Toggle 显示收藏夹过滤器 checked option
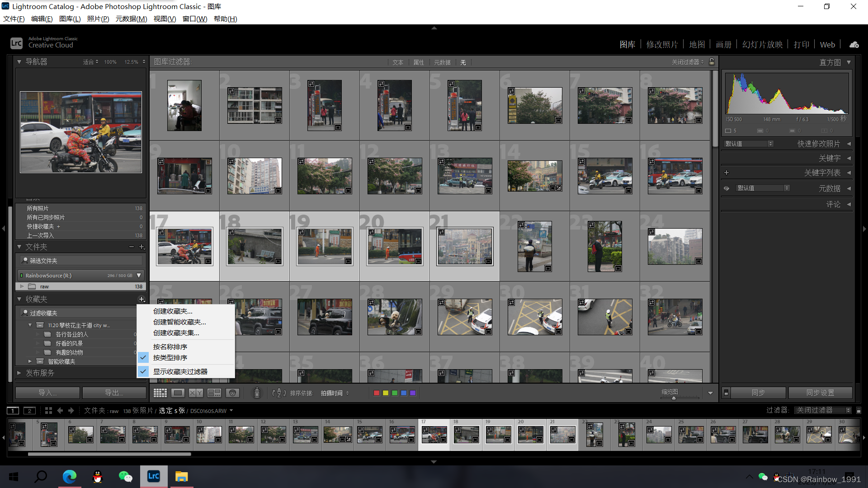Viewport: 868px width, 488px height. click(186, 371)
